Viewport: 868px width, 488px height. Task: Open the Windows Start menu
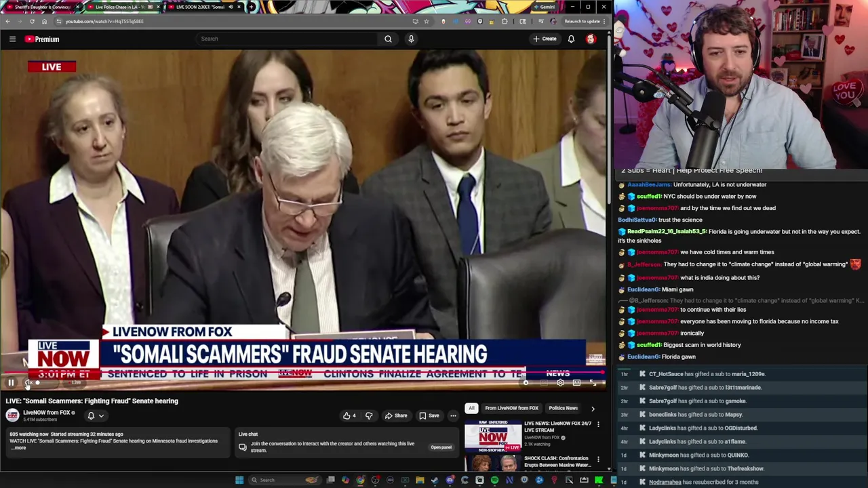[239, 480]
